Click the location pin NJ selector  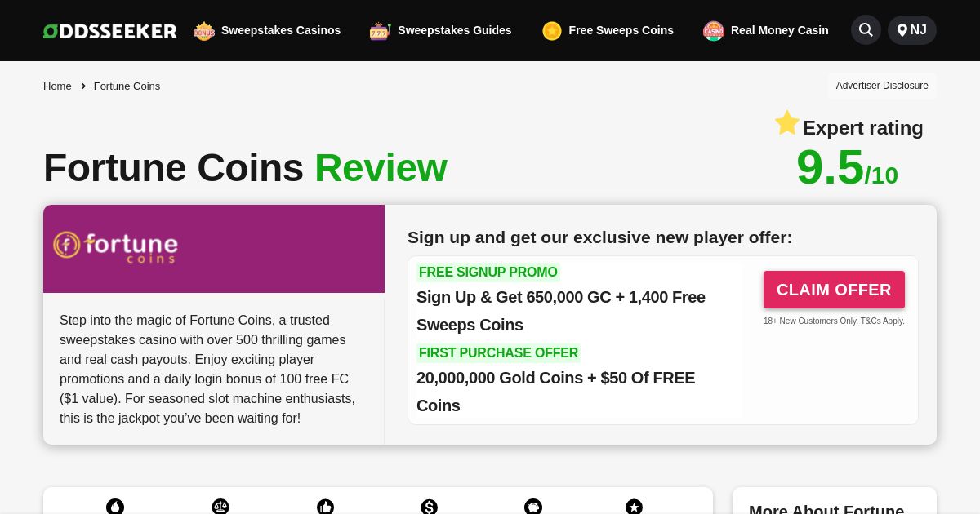pos(911,29)
